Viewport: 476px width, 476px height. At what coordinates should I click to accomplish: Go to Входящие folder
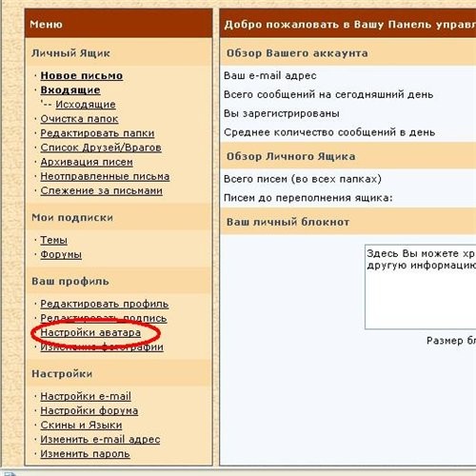point(70,90)
